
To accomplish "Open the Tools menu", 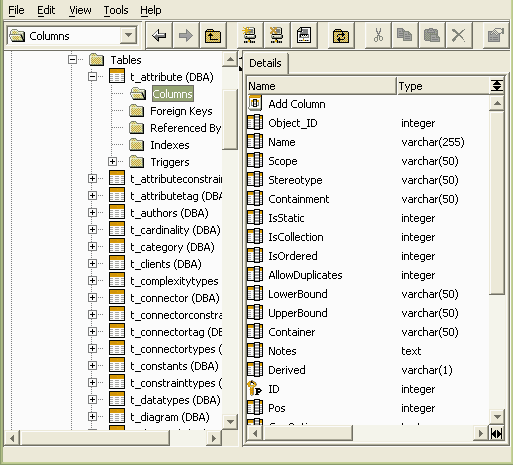I will point(116,10).
